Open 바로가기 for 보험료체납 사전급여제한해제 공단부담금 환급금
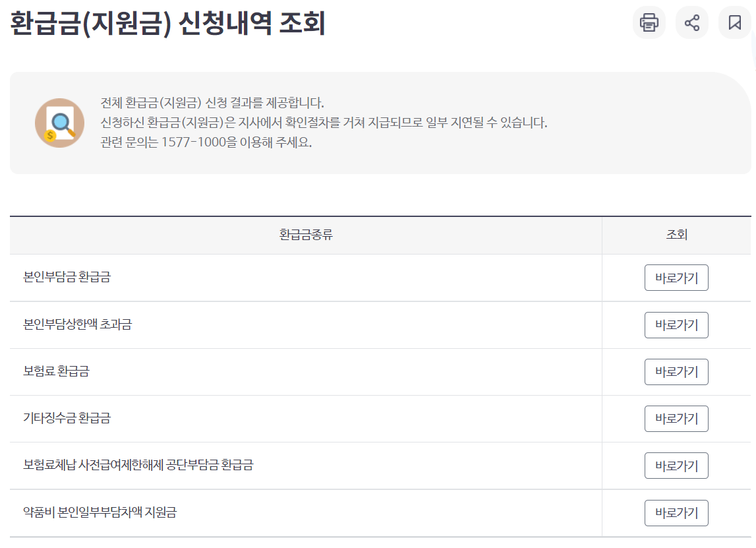756x548 pixels. [676, 465]
